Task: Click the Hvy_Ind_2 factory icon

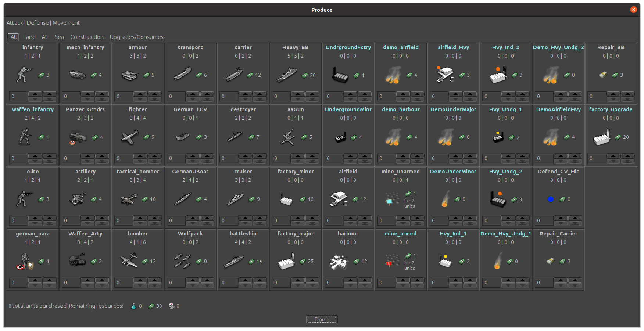Action: point(498,75)
